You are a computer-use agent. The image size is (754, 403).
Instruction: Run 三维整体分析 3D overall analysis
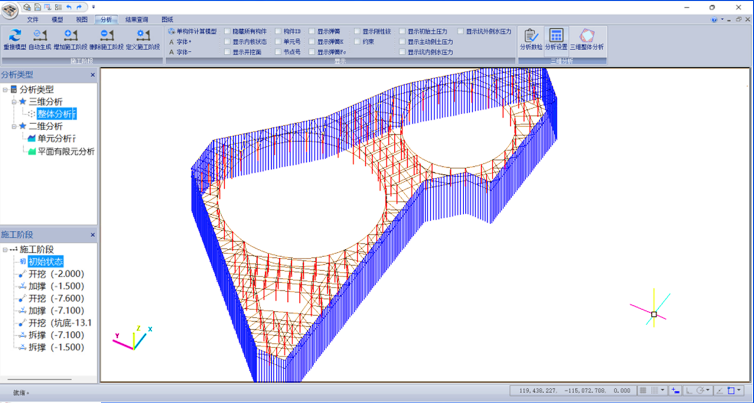(587, 37)
